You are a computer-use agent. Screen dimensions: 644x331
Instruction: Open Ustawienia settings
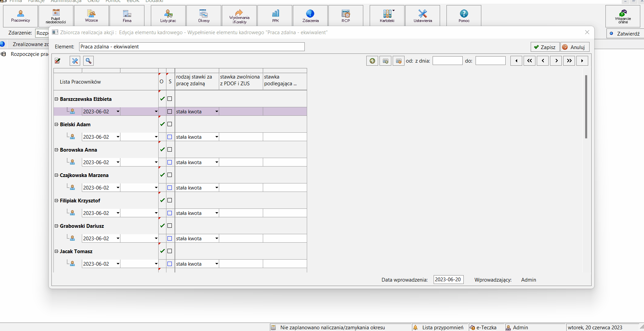click(422, 16)
